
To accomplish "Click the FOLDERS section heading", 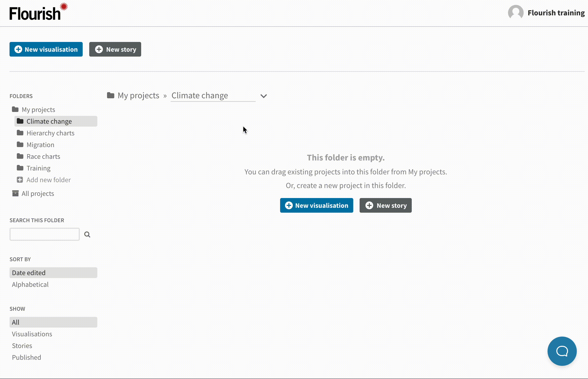I will click(21, 96).
